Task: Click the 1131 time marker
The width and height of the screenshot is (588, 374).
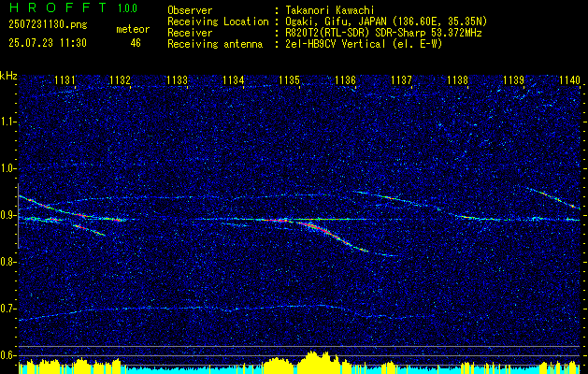Action: click(x=65, y=80)
